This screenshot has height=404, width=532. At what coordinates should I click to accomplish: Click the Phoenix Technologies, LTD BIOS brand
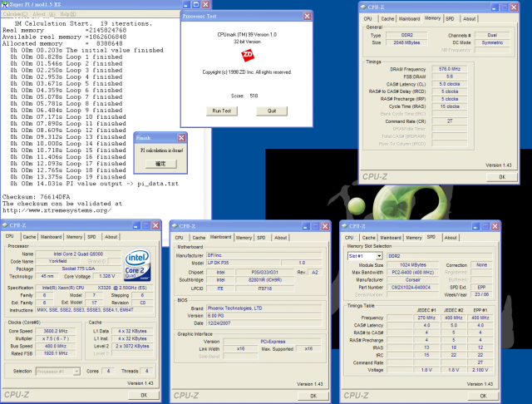(x=264, y=308)
